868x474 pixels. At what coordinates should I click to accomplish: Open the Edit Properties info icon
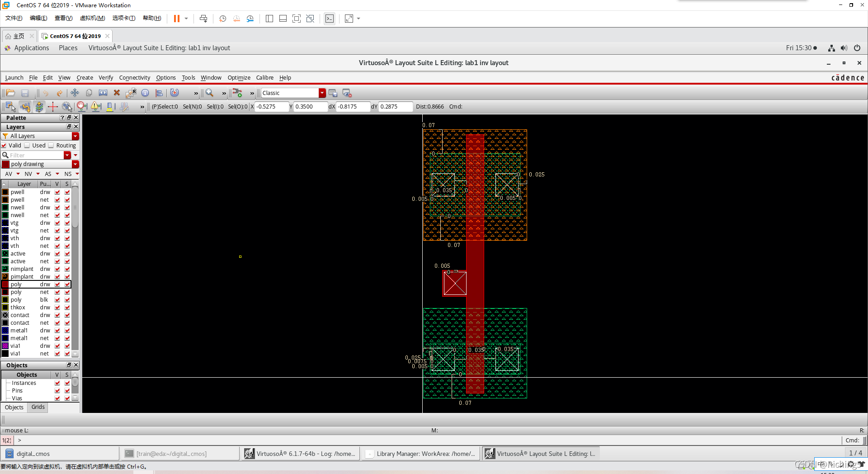pyautogui.click(x=145, y=93)
